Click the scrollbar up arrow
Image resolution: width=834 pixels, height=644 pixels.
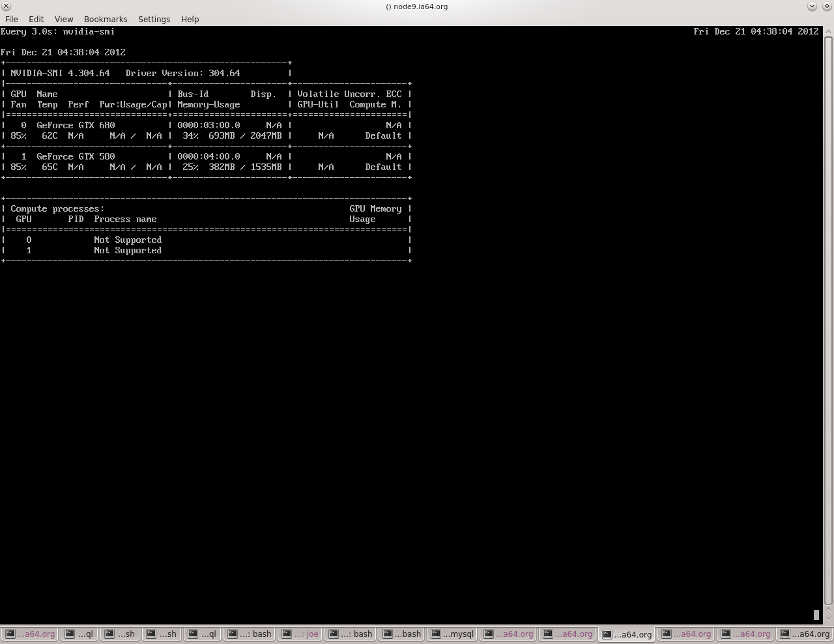pyautogui.click(x=829, y=31)
